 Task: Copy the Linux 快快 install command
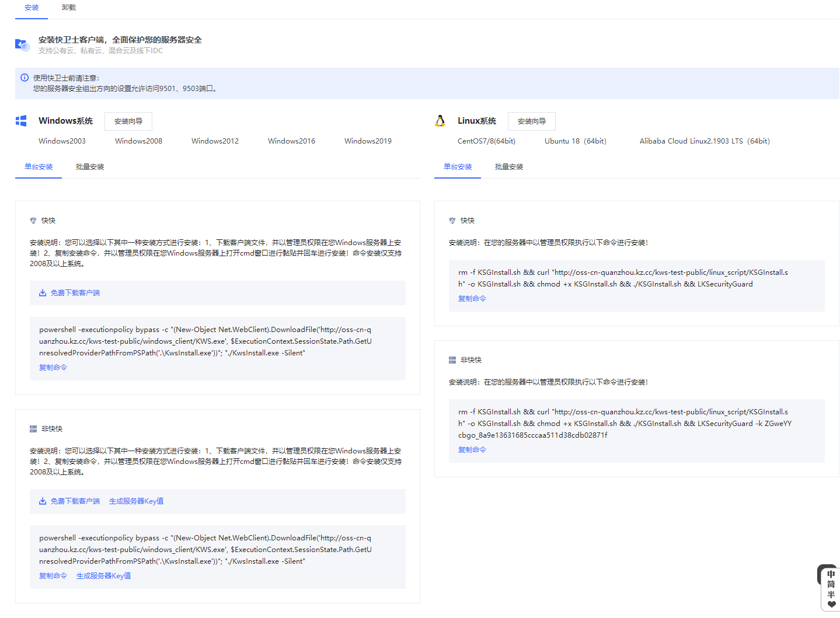tap(472, 299)
